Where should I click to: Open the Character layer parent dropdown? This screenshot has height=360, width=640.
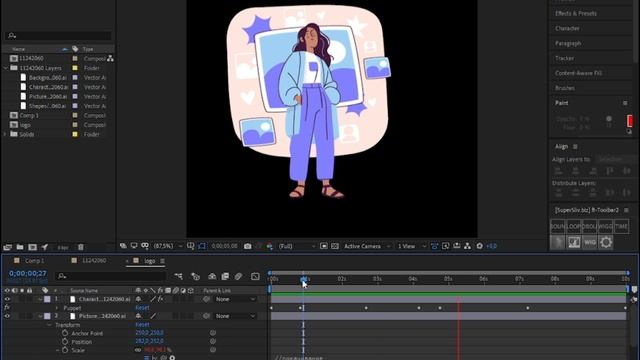coord(236,299)
